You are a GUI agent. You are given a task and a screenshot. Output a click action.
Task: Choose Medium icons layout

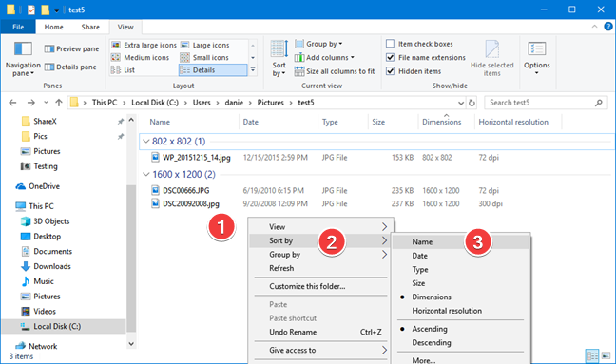point(141,58)
